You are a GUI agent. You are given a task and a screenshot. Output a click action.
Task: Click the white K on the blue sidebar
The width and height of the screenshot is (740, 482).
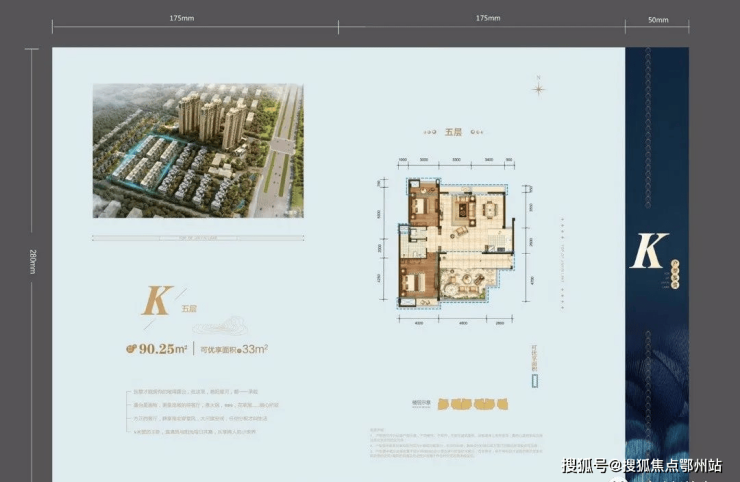point(649,251)
